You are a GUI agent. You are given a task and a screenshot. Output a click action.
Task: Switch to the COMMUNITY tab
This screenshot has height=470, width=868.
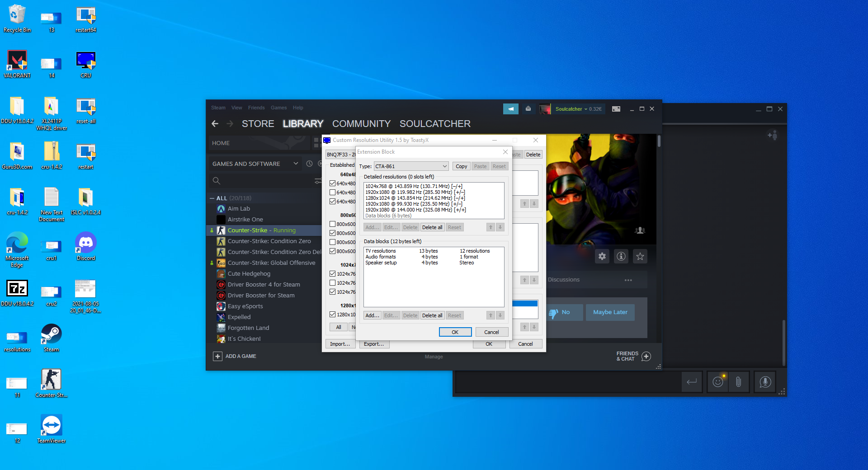tap(361, 124)
